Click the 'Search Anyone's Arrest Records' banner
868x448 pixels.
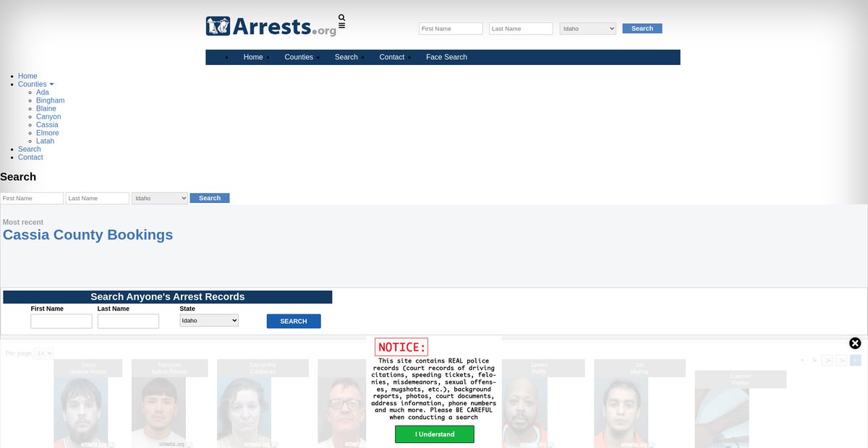[x=168, y=297]
